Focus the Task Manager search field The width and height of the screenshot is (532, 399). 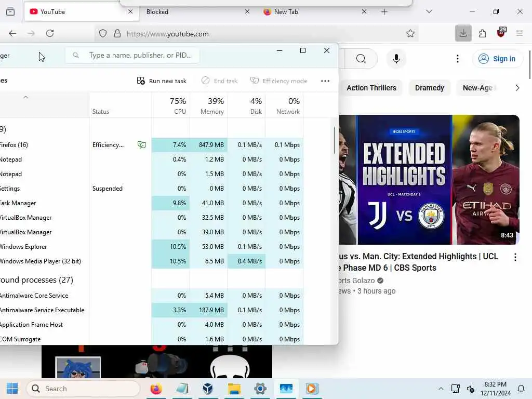(132, 55)
